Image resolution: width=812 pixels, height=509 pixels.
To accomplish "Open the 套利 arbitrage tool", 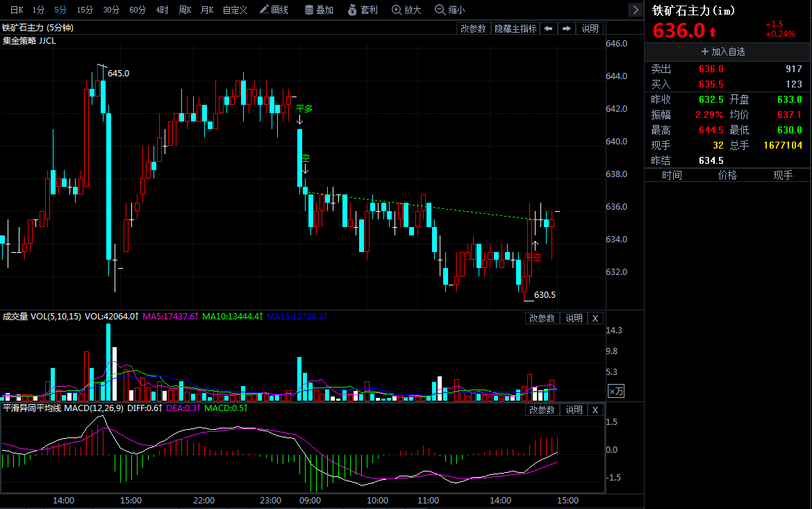I will 362,10.
